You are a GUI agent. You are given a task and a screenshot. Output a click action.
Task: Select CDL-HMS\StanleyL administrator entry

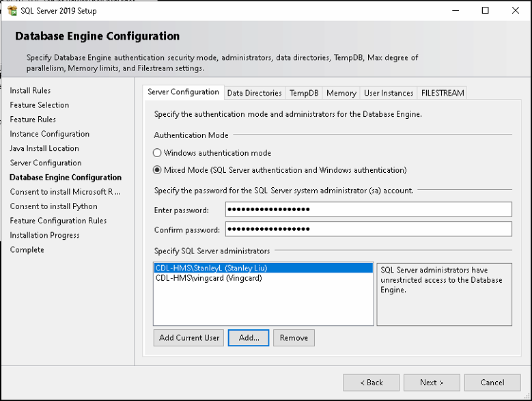point(264,268)
